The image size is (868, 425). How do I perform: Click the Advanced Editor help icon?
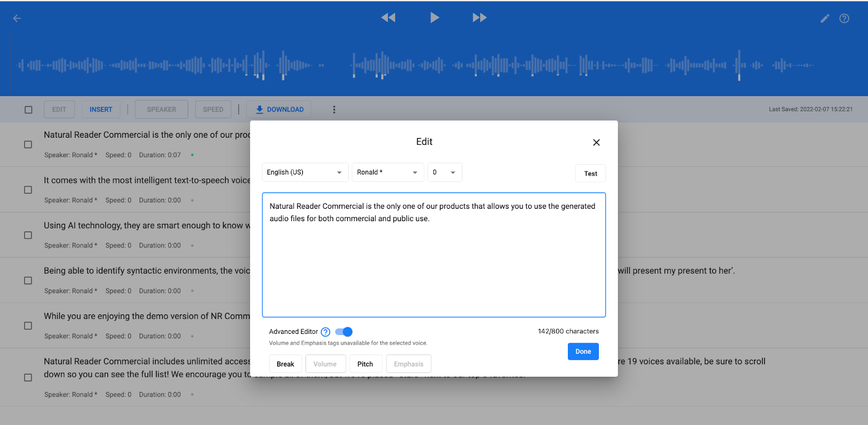(325, 332)
